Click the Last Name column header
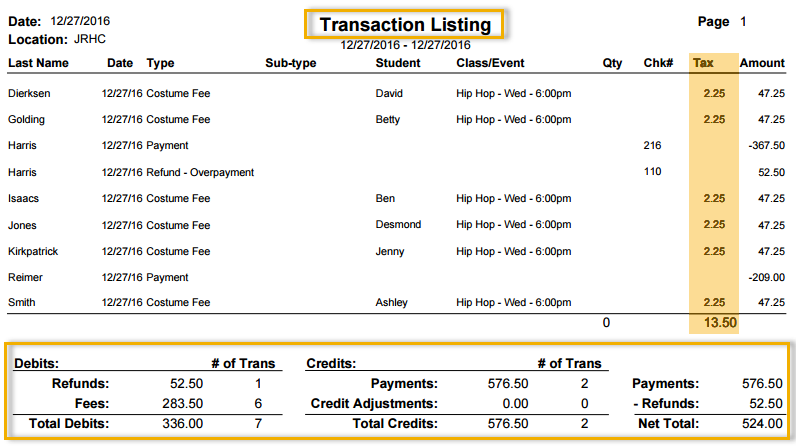796x447 pixels. 38,63
